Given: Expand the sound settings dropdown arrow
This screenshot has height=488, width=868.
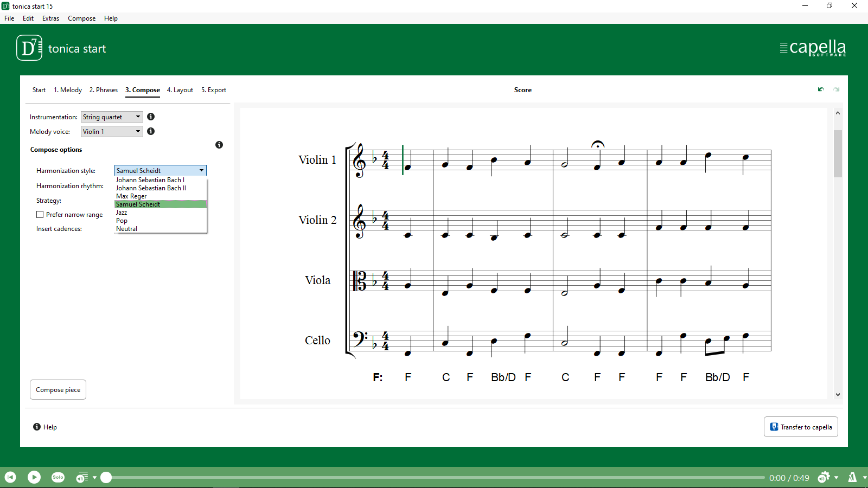Looking at the screenshot, I should 836,478.
